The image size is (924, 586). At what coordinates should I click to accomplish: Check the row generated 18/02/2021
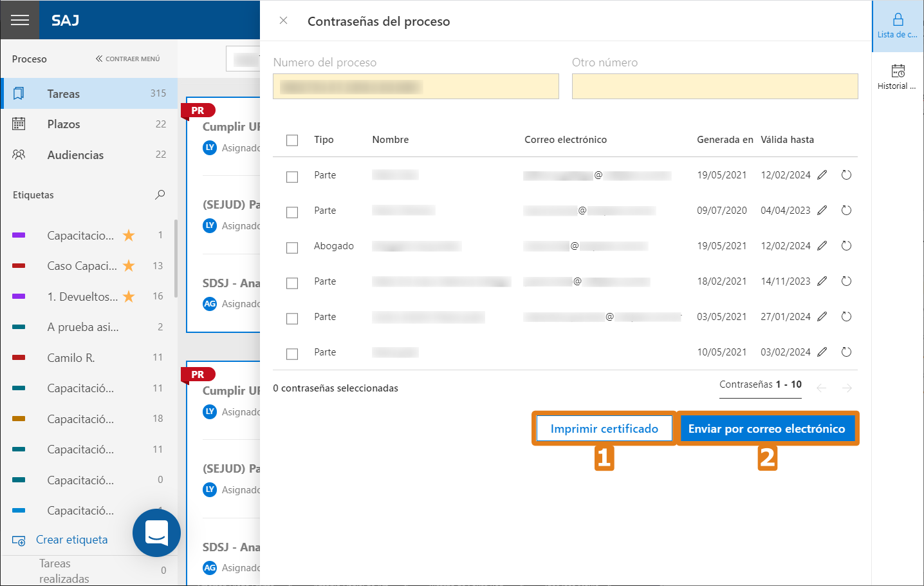[x=292, y=283]
